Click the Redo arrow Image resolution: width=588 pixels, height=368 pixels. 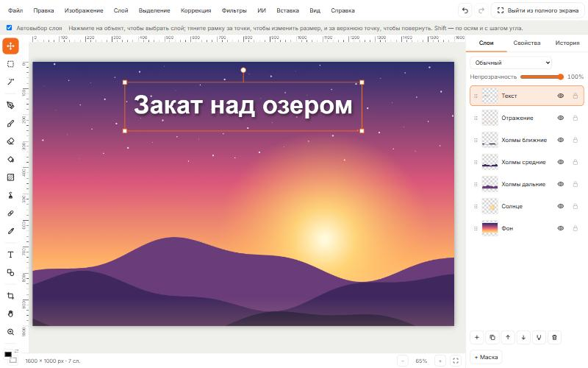(x=481, y=10)
